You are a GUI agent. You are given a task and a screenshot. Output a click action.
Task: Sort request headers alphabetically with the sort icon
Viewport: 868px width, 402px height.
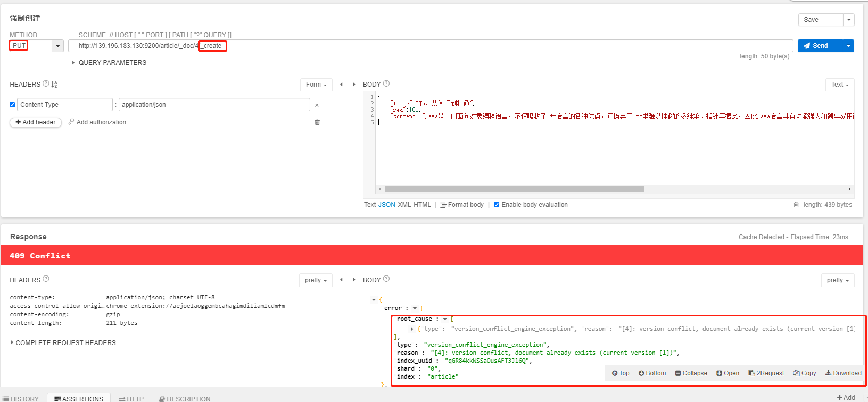click(54, 85)
